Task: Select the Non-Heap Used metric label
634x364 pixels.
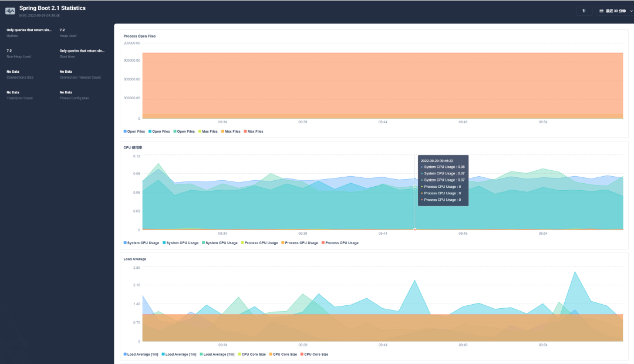Action: point(19,56)
